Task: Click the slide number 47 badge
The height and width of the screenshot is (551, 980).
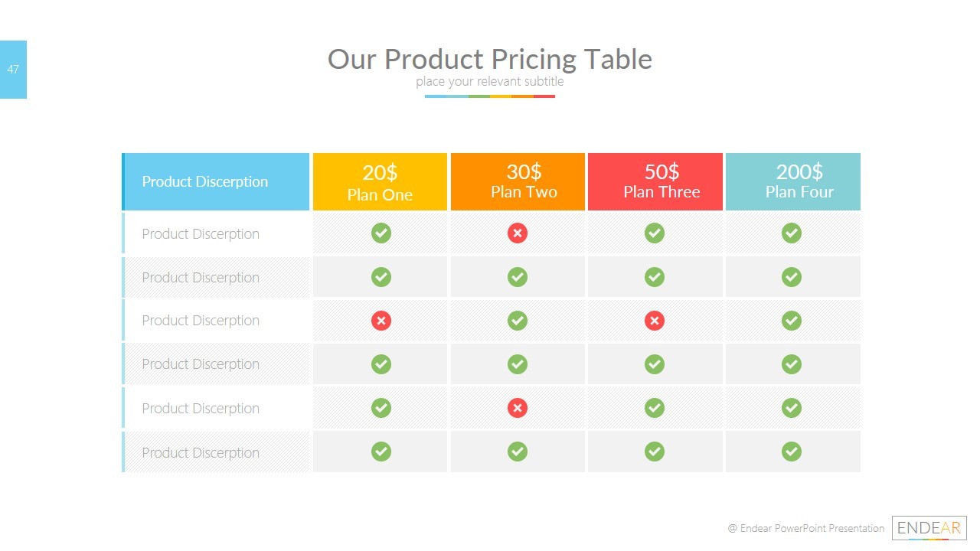Action: 13,70
